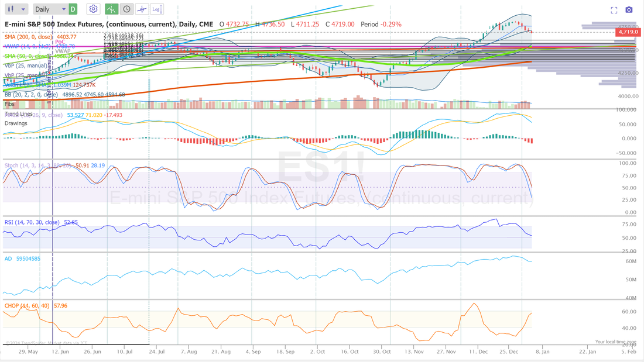The width and height of the screenshot is (644, 362).
Task: Select the SMA (200, 0, close) legend
Action: 28,37
